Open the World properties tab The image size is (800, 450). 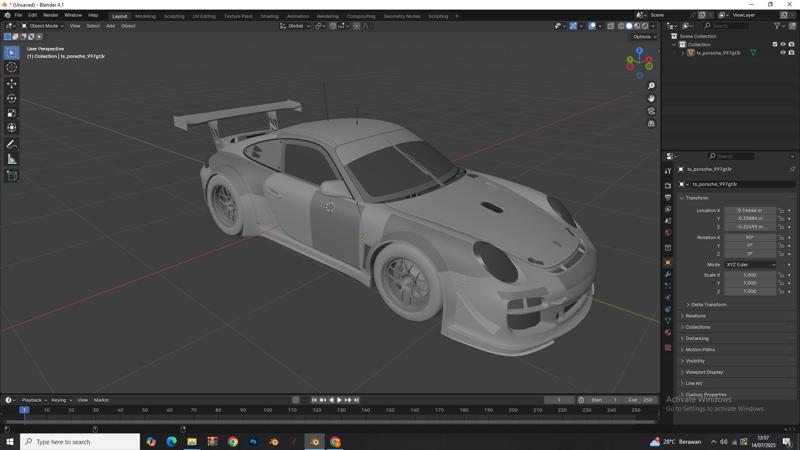pyautogui.click(x=668, y=233)
